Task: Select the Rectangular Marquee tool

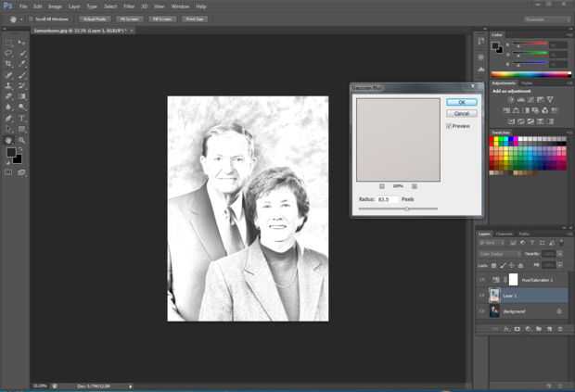Action: (x=8, y=43)
